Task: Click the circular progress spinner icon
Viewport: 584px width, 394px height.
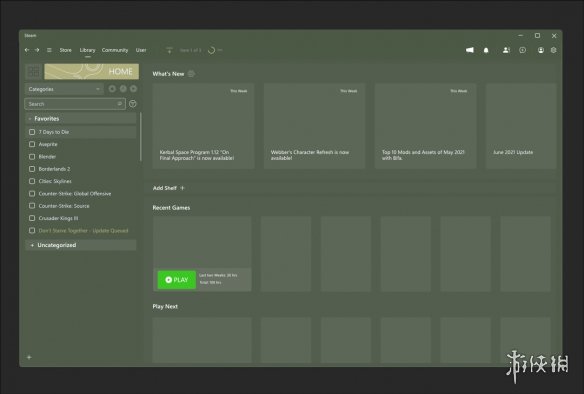Action: (x=211, y=50)
